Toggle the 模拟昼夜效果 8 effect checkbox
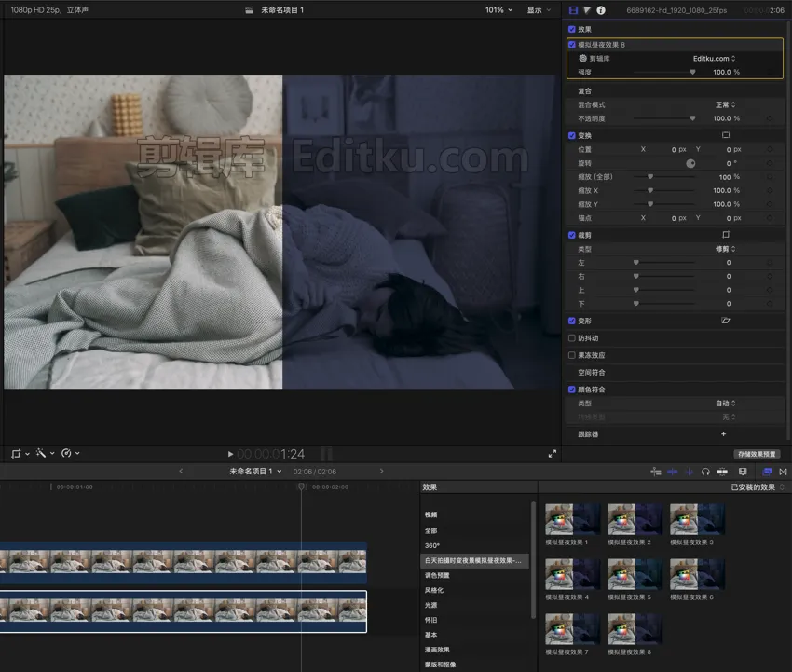Screen dimensions: 792x672 (x=573, y=44)
